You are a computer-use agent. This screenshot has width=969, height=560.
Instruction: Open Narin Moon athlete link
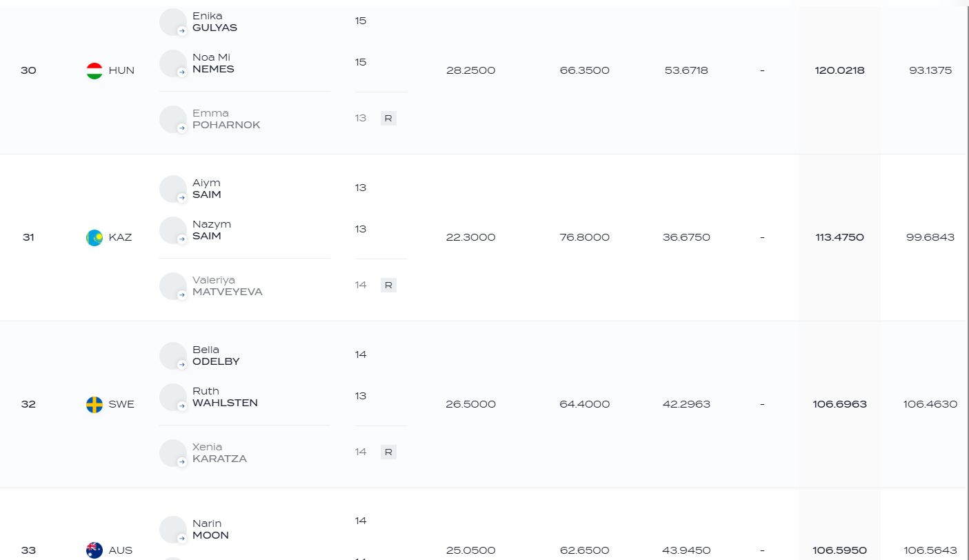pyautogui.click(x=210, y=530)
